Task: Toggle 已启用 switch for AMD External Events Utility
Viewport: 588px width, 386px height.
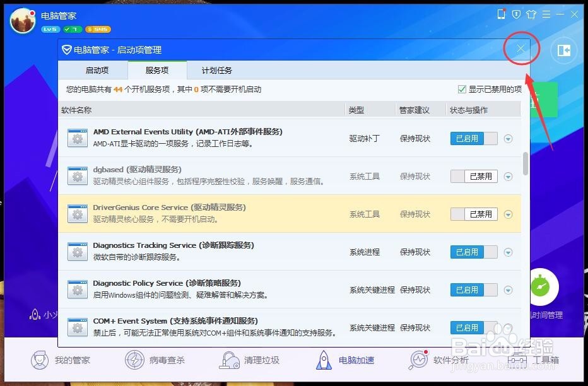Action: 474,139
